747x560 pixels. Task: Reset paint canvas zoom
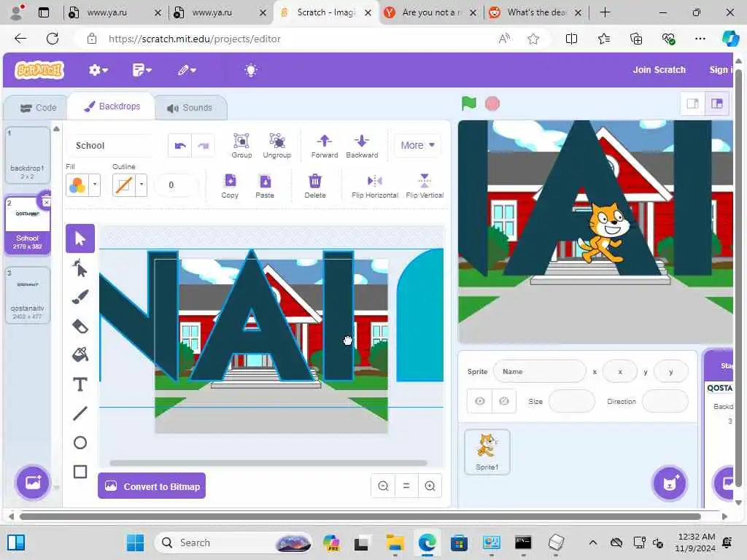406,486
